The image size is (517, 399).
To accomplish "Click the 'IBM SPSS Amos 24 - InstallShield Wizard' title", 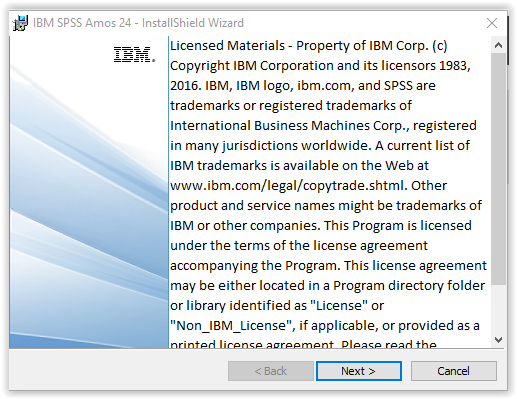I will 138,23.
